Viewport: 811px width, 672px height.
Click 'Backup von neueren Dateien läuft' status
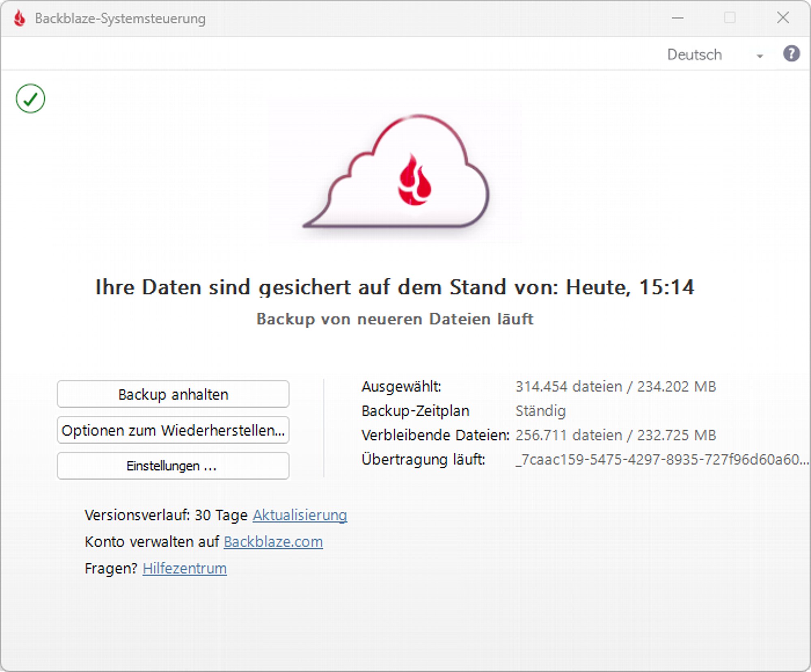395,319
